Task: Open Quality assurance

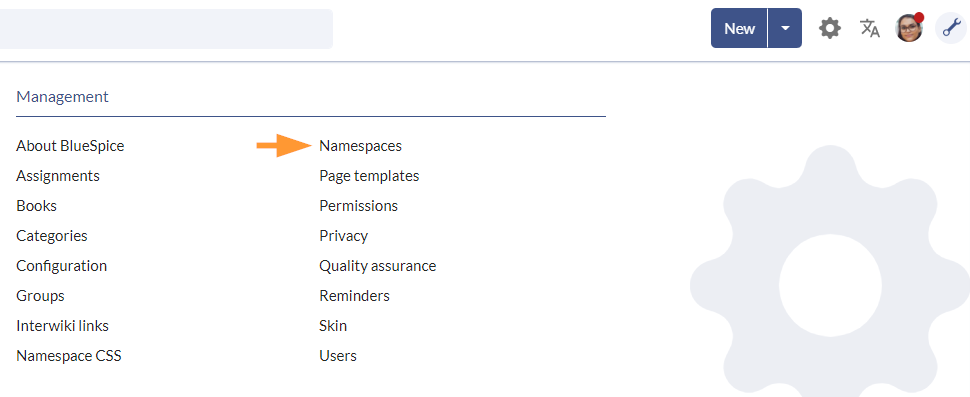Action: pyautogui.click(x=377, y=266)
